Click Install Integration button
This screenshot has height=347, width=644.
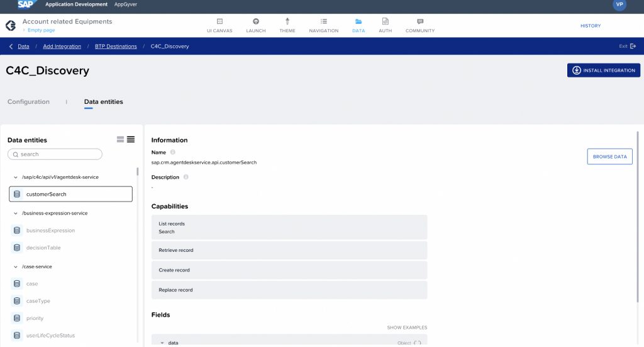point(603,71)
